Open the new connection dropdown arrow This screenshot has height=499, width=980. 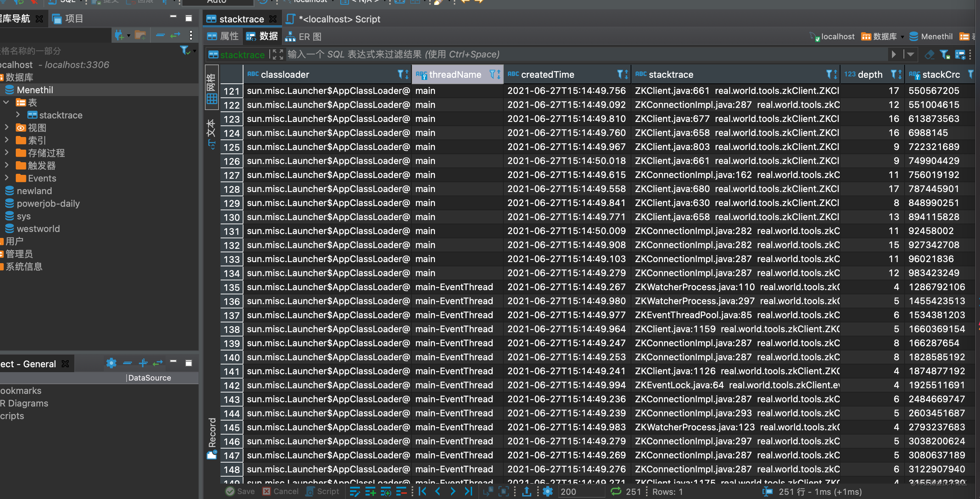tap(129, 36)
